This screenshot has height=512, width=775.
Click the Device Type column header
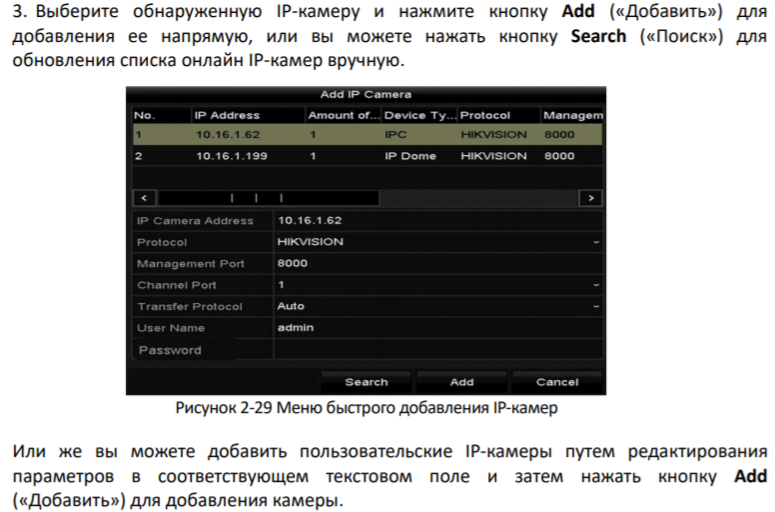pos(418,115)
